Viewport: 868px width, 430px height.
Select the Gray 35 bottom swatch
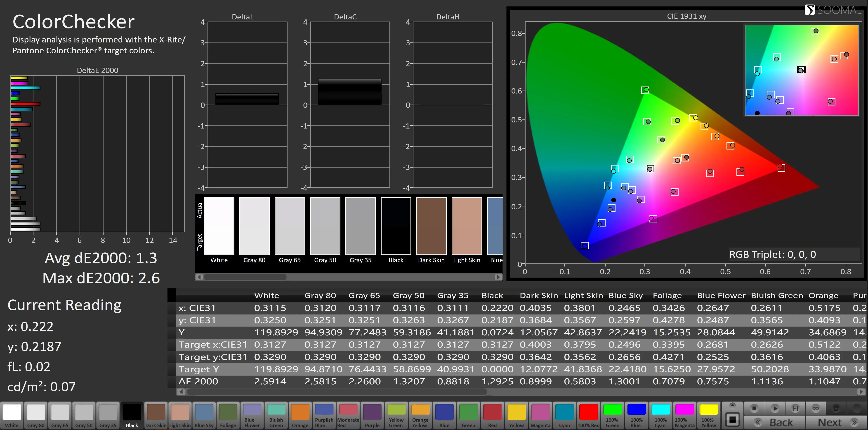point(108,415)
